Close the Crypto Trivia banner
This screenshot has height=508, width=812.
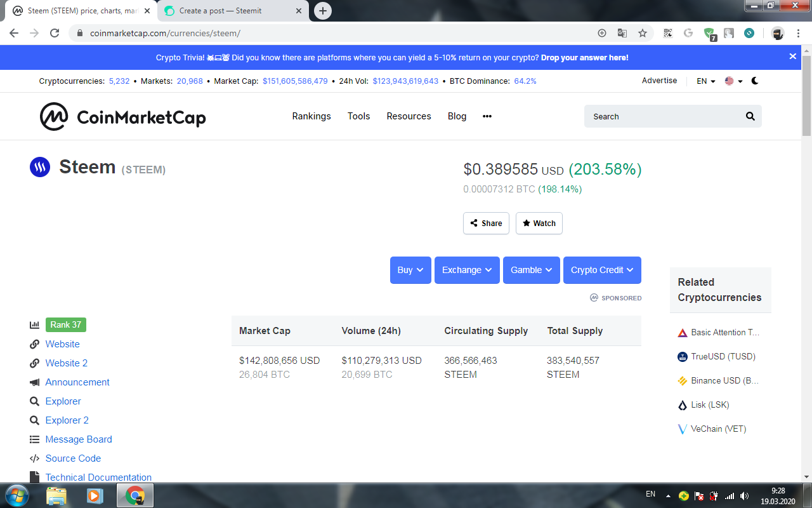[792, 57]
